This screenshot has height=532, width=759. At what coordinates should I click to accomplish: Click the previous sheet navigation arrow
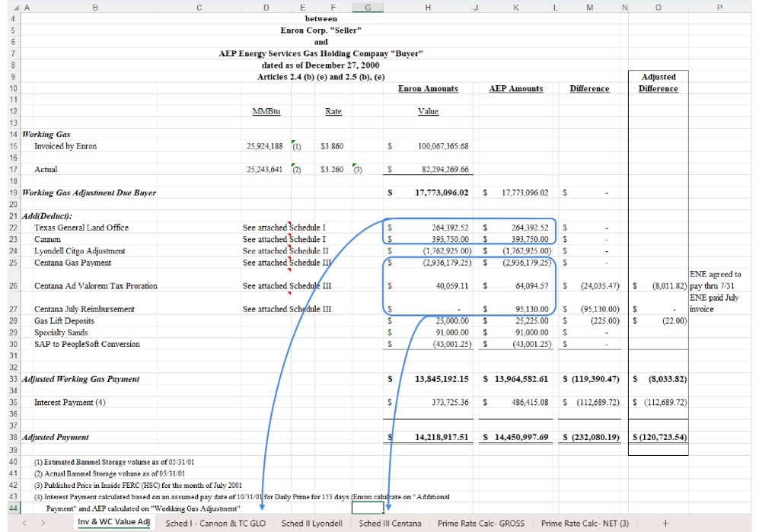[24, 523]
